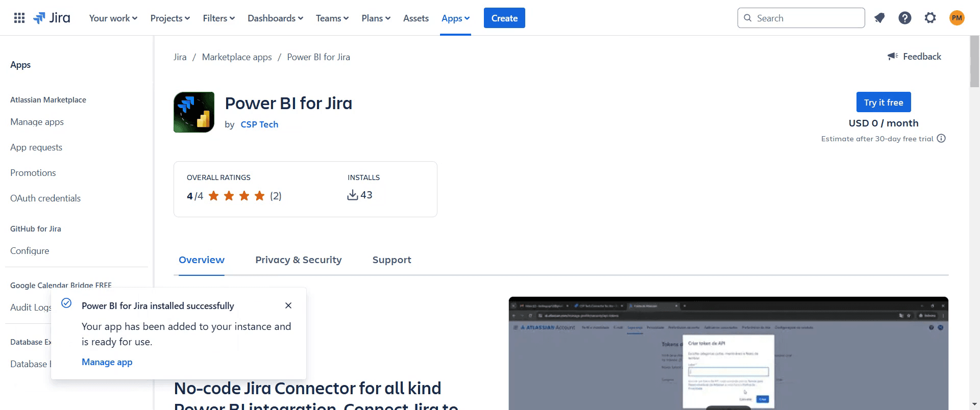Click the Create button

(x=504, y=18)
